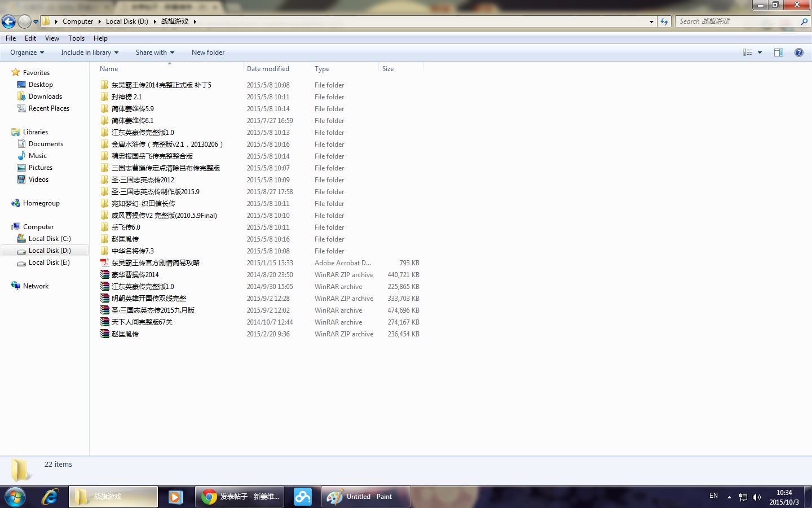
Task: Select Downloads in Favorites
Action: [45, 97]
